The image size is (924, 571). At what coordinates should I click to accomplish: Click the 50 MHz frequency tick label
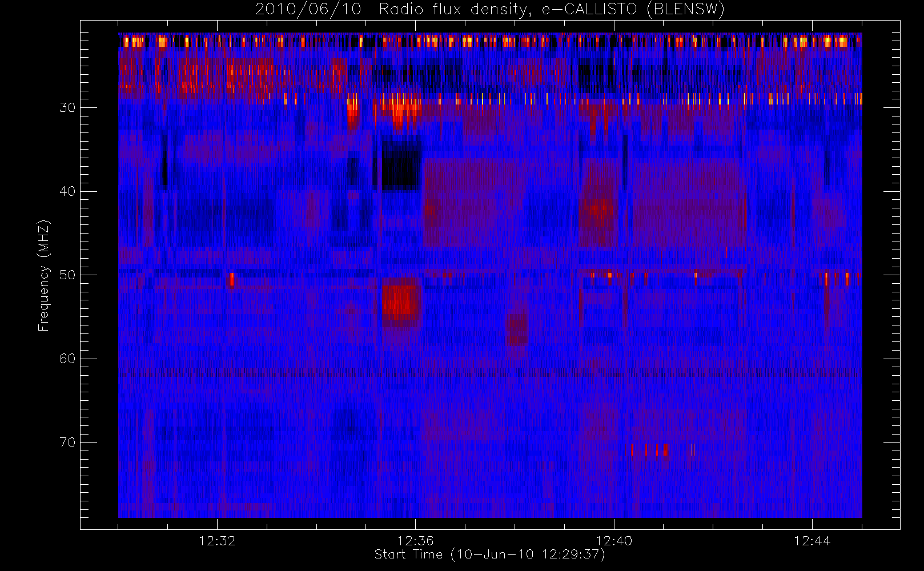tap(67, 275)
